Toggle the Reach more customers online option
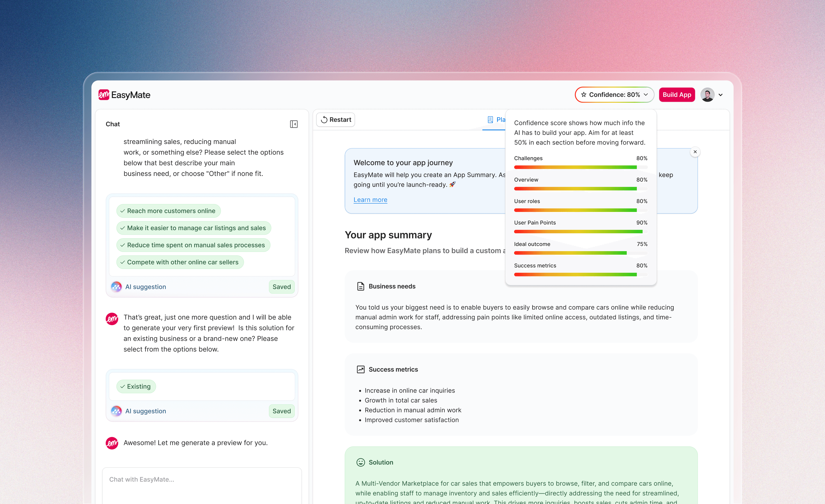 pyautogui.click(x=168, y=211)
